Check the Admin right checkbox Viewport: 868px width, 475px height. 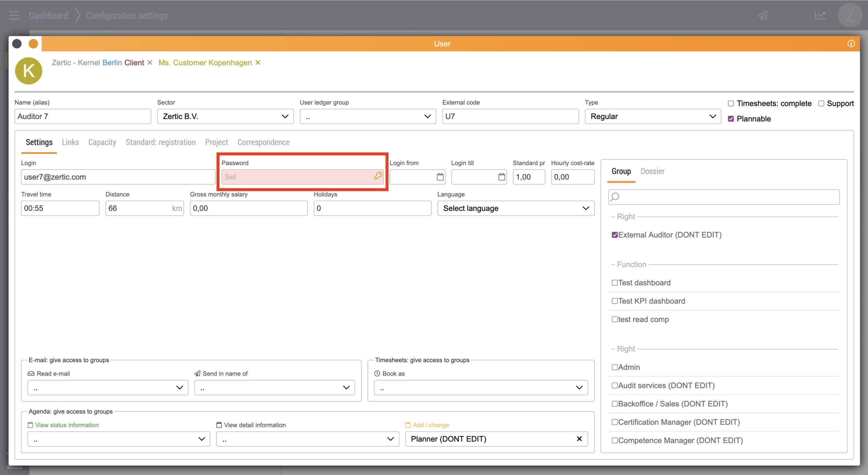point(614,367)
